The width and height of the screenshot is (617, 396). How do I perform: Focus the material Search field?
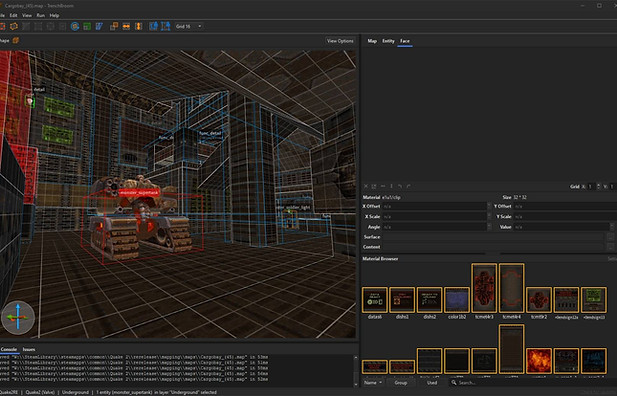tap(533, 383)
